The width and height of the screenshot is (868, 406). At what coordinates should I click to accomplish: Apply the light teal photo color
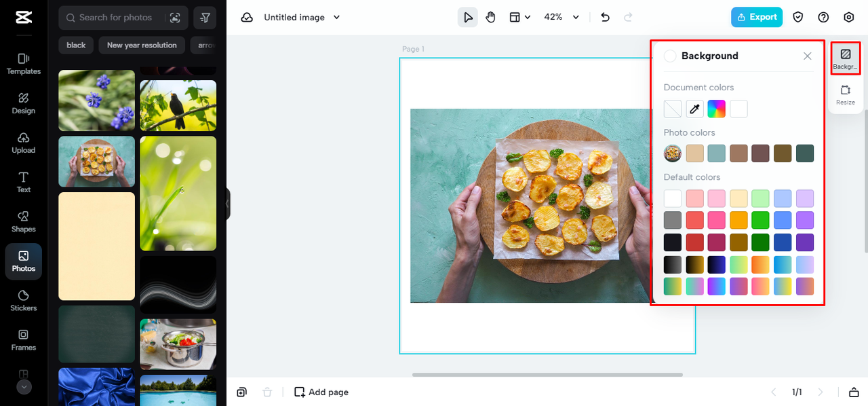(717, 153)
